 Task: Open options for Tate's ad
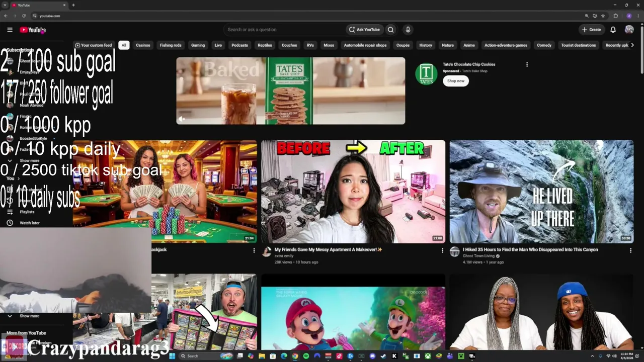point(527,64)
